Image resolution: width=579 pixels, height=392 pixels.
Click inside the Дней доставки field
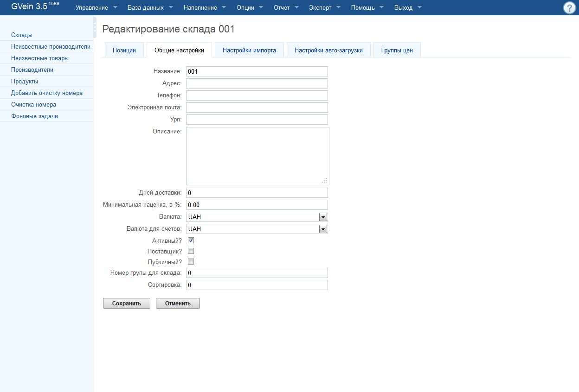(257, 193)
